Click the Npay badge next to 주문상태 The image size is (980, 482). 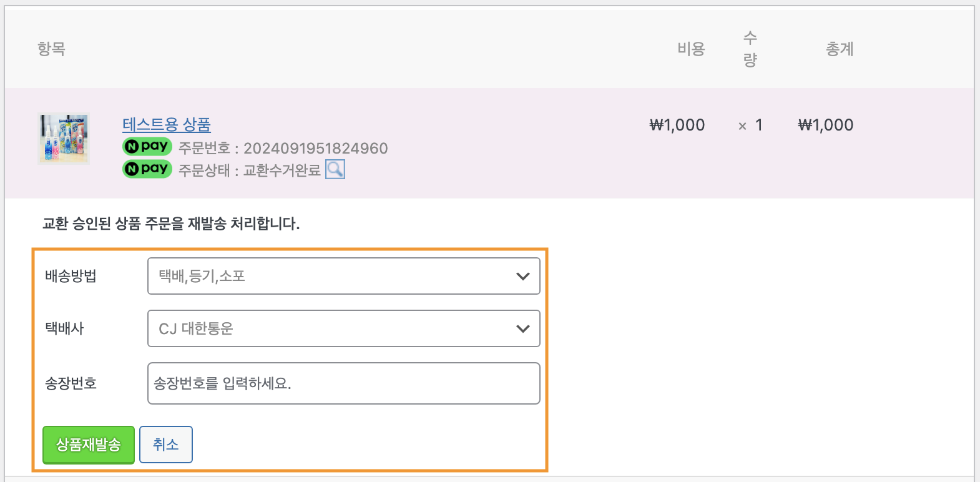[147, 169]
